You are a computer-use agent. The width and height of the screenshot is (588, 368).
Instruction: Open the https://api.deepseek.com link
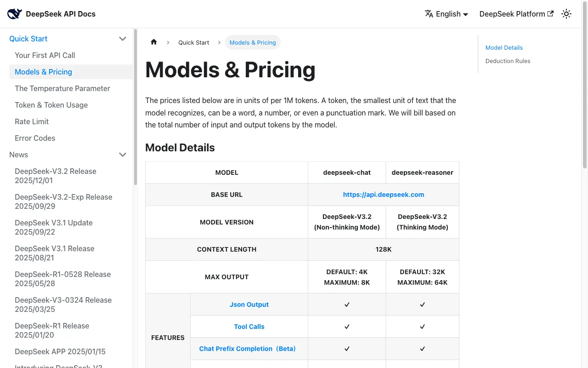(384, 195)
